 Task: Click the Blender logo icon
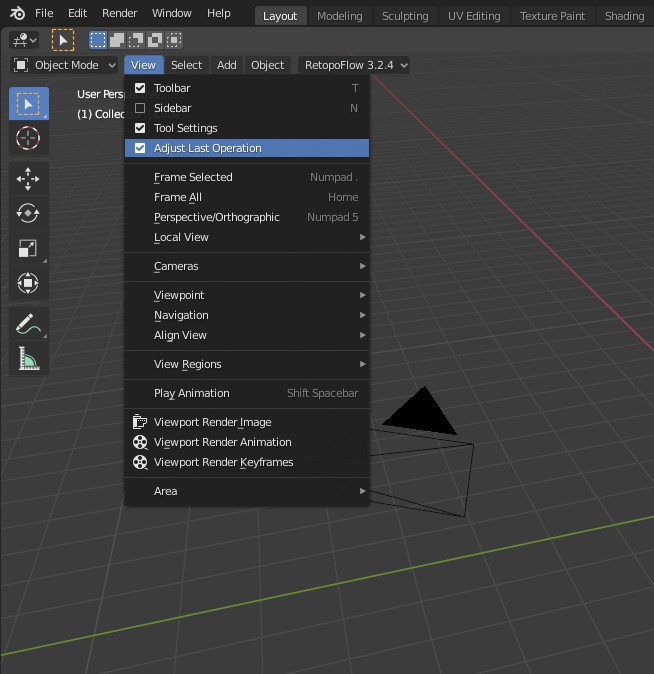point(17,14)
